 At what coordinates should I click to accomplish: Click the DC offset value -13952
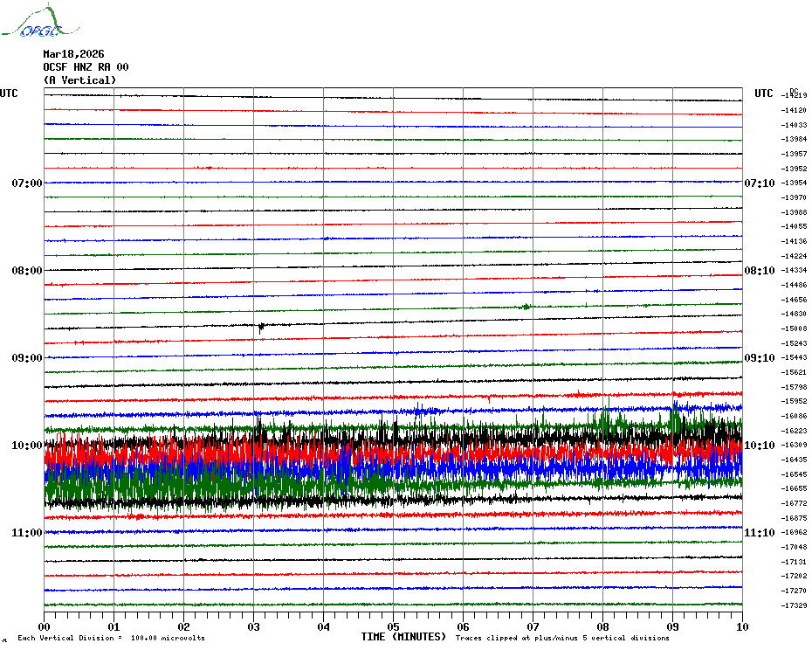(795, 169)
